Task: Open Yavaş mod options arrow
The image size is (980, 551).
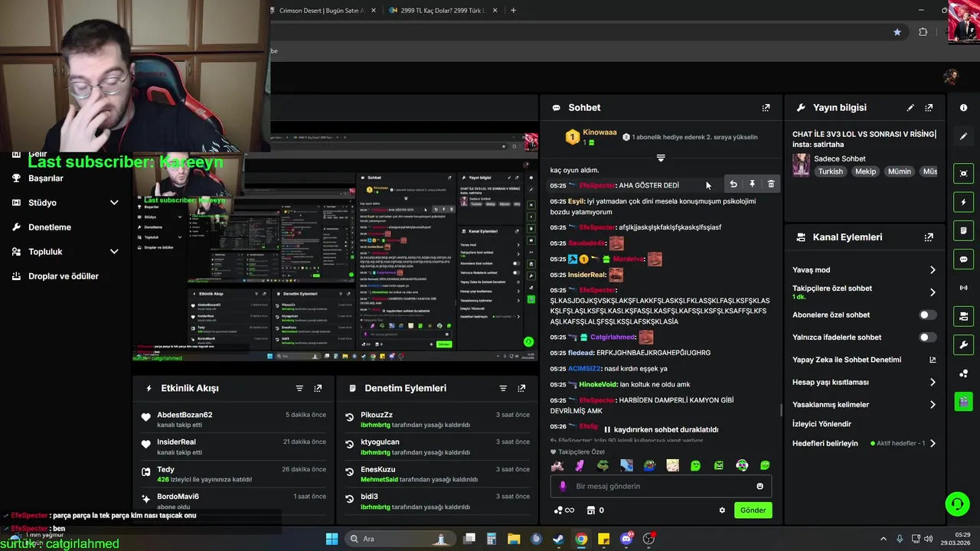Action: coord(933,270)
